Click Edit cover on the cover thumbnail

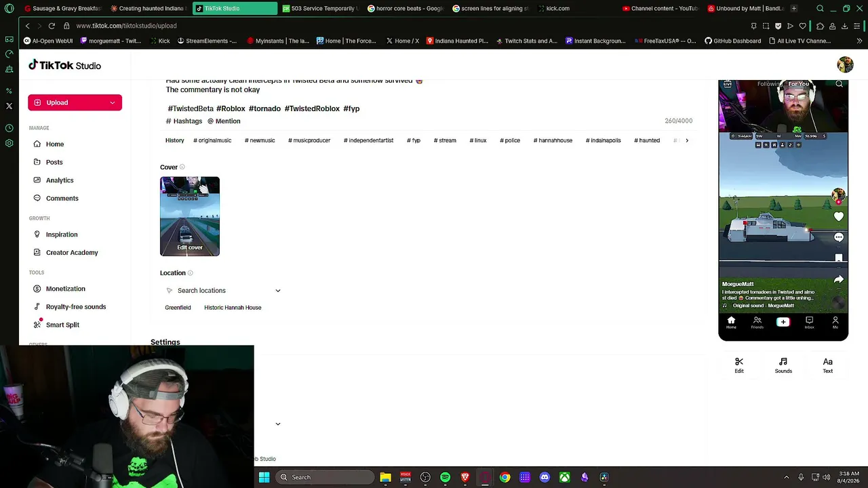[190, 247]
